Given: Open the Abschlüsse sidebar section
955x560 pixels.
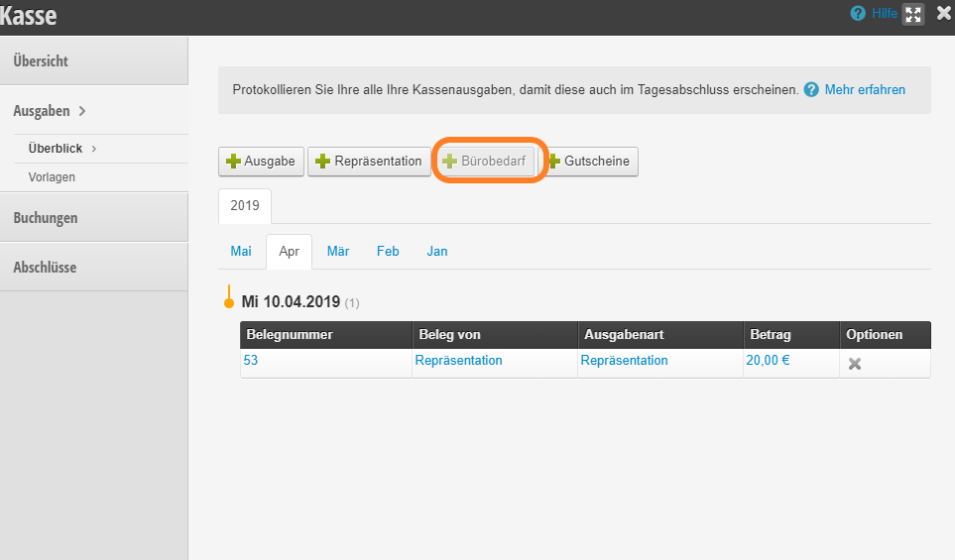Looking at the screenshot, I should pyautogui.click(x=45, y=268).
